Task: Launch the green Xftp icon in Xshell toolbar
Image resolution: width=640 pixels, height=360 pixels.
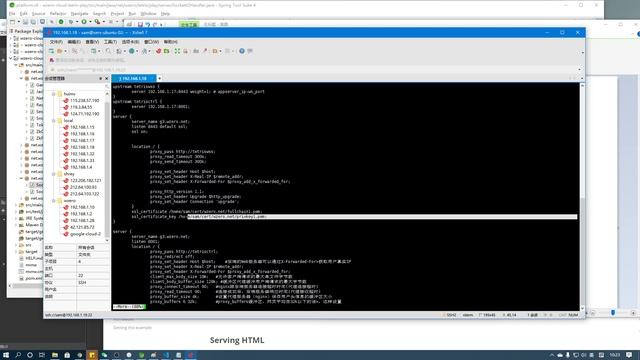Action: [167, 51]
